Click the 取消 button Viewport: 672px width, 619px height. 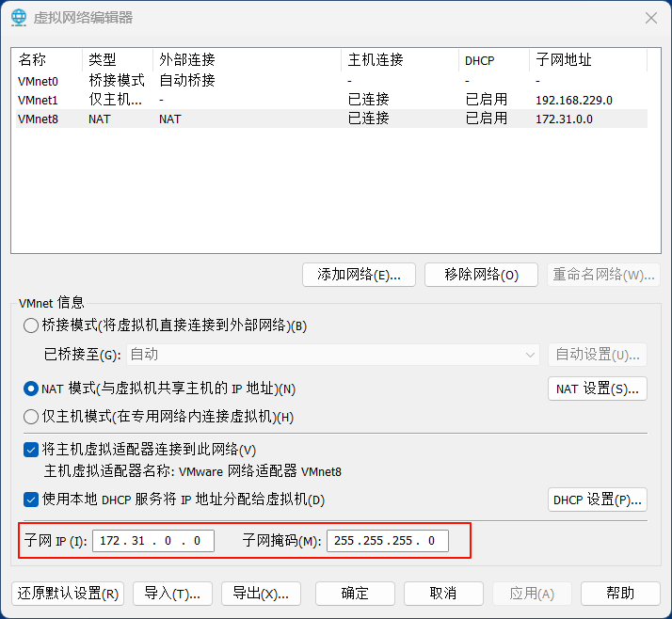(443, 594)
